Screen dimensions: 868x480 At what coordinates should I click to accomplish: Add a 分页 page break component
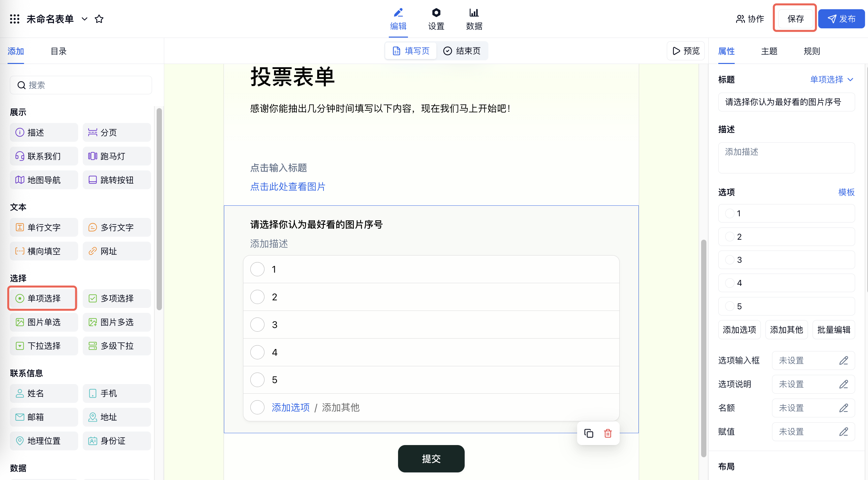click(x=117, y=133)
